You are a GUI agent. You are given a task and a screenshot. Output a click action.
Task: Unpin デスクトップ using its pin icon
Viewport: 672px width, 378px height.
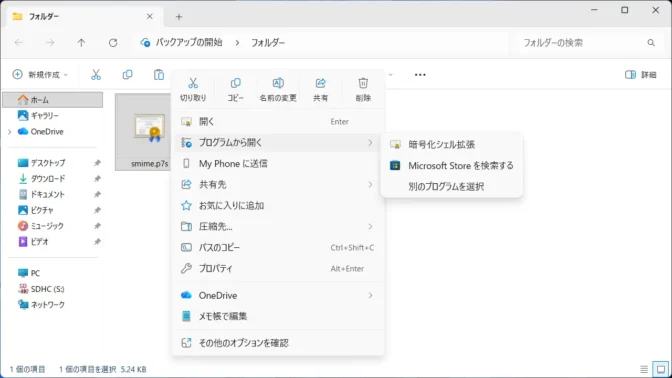[97, 163]
